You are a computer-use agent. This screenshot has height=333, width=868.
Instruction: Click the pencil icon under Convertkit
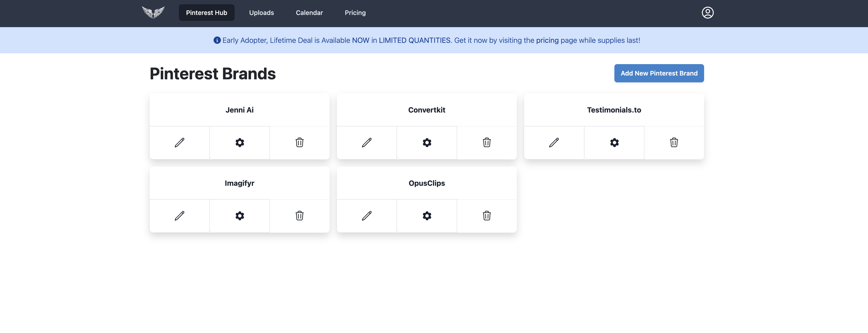(x=367, y=143)
